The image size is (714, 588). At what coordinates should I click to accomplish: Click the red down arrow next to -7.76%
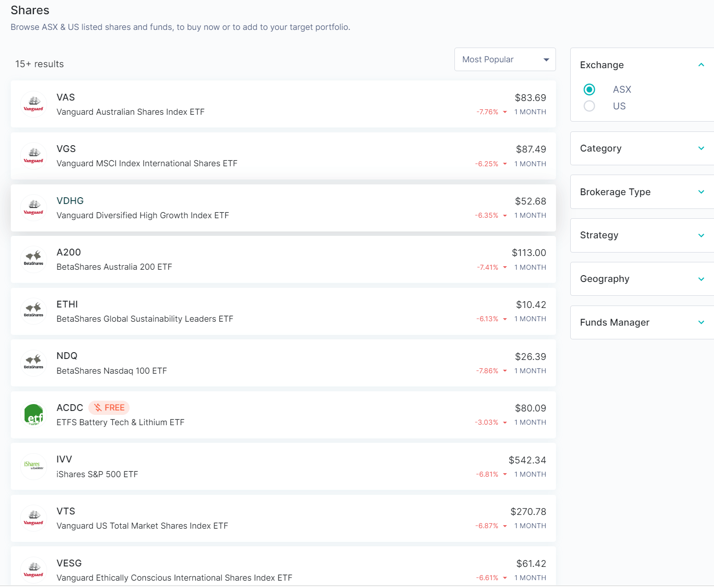point(504,112)
